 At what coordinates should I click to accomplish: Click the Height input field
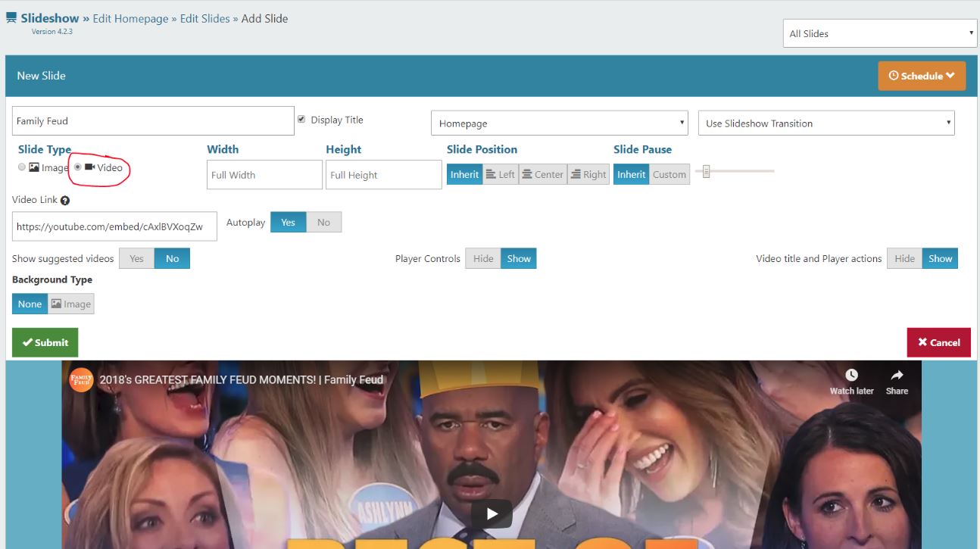click(x=384, y=175)
